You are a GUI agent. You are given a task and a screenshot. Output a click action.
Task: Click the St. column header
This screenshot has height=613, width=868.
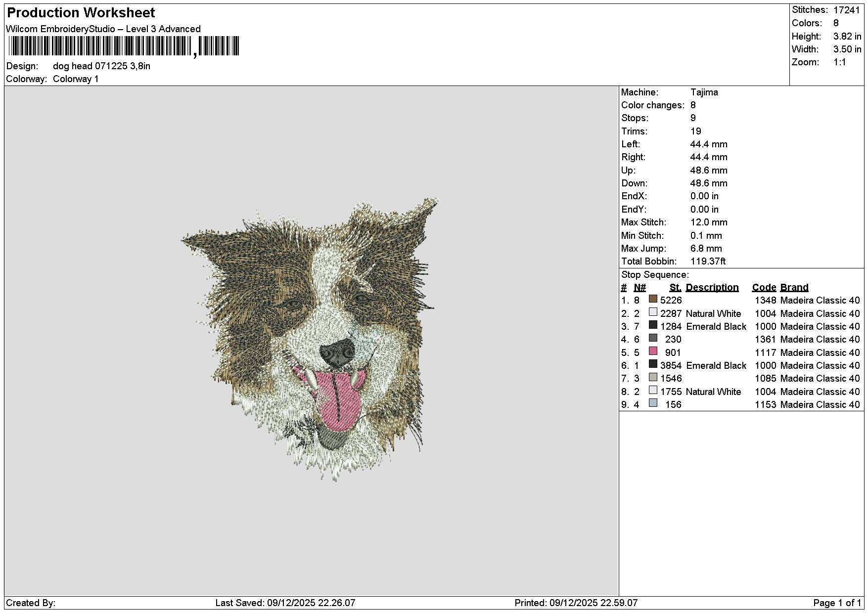point(676,288)
